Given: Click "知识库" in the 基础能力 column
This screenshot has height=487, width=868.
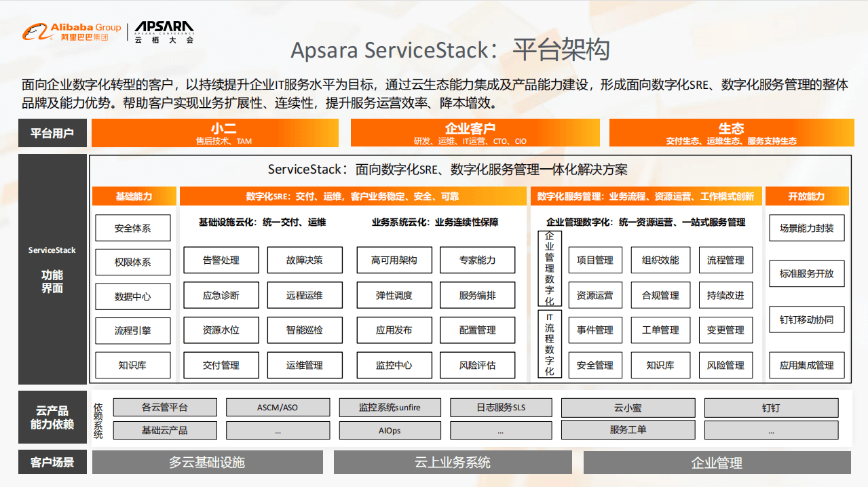Looking at the screenshot, I should (133, 365).
